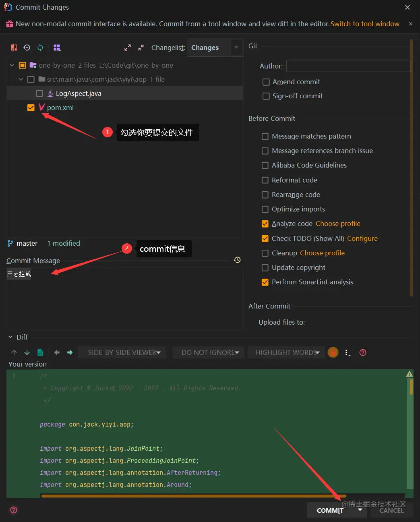Click the diff vertical scrollbar
420x522 pixels.
[411, 387]
